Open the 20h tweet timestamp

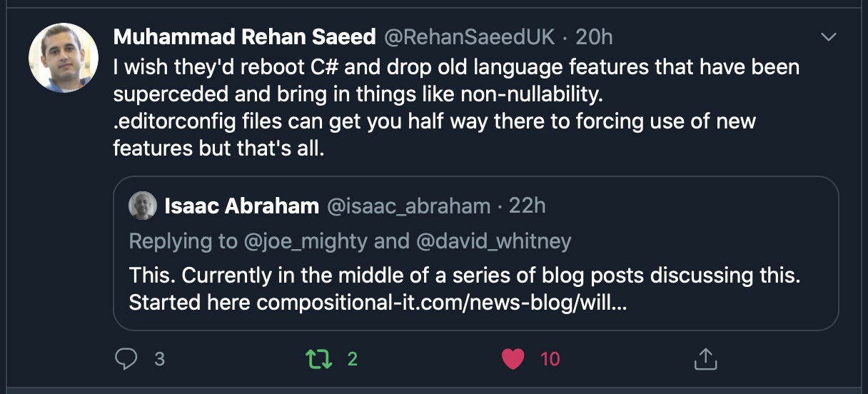pyautogui.click(x=595, y=37)
